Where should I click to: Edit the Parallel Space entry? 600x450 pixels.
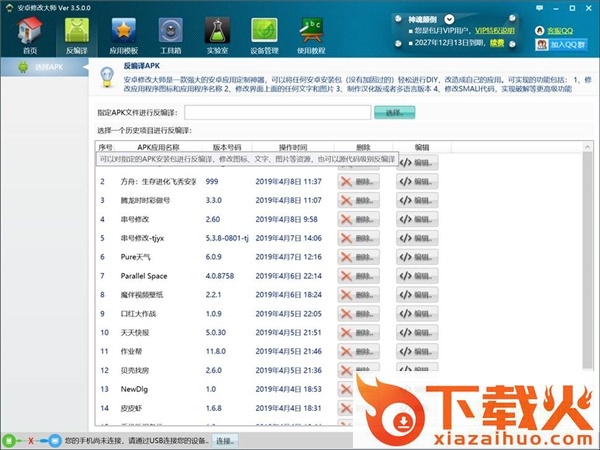click(418, 276)
